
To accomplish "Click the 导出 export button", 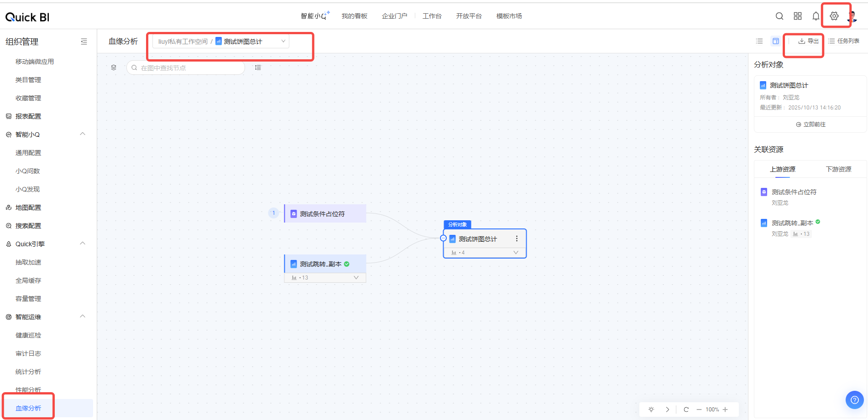I will pos(808,41).
